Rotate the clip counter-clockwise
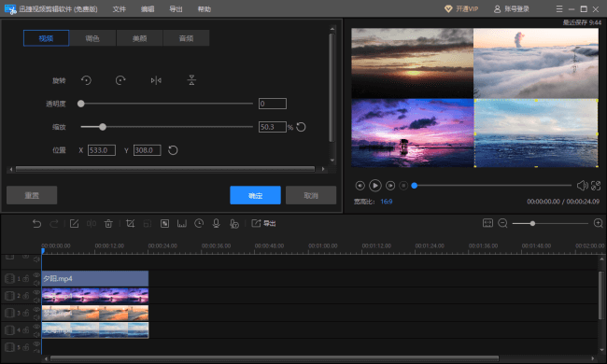The height and width of the screenshot is (364, 607). click(x=86, y=80)
